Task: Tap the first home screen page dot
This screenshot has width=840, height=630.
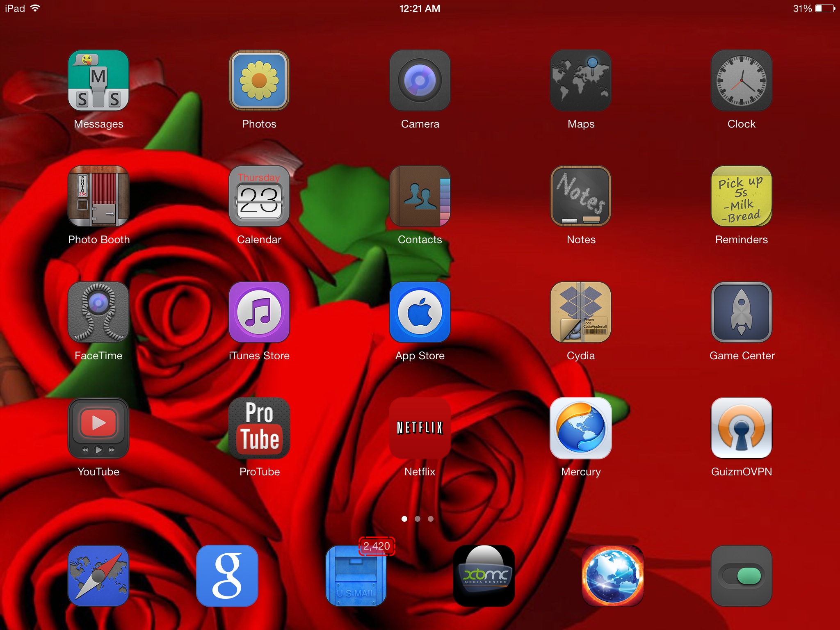Action: (404, 519)
